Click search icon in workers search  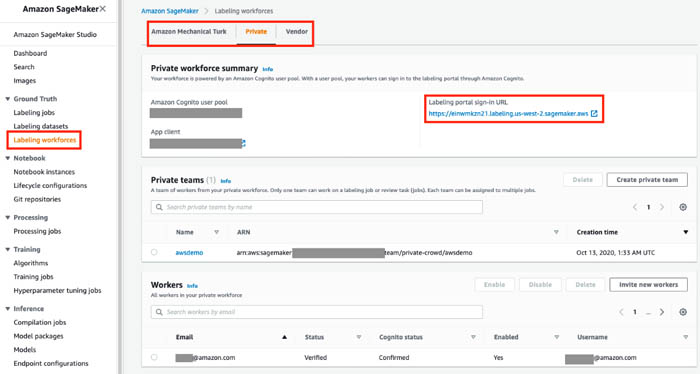[159, 312]
